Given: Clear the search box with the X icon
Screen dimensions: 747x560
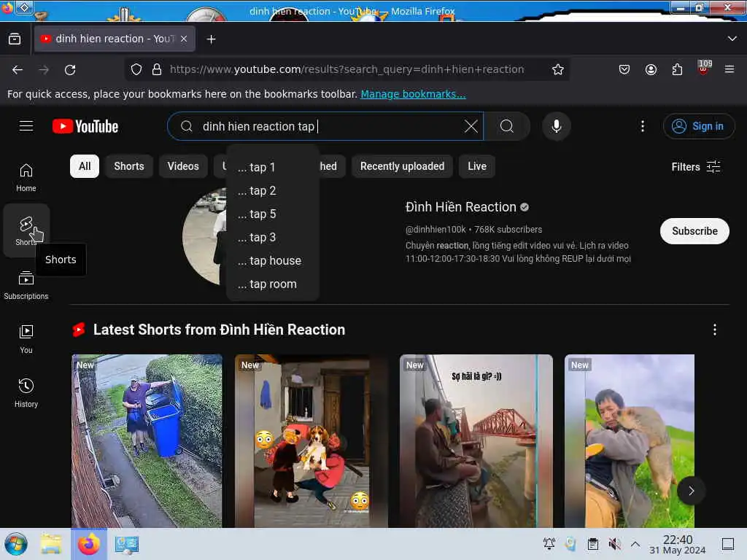Looking at the screenshot, I should point(471,126).
